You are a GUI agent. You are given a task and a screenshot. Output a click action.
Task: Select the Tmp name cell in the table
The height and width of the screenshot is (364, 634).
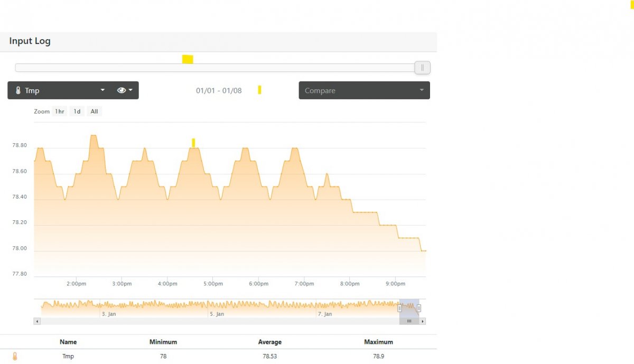pyautogui.click(x=68, y=357)
